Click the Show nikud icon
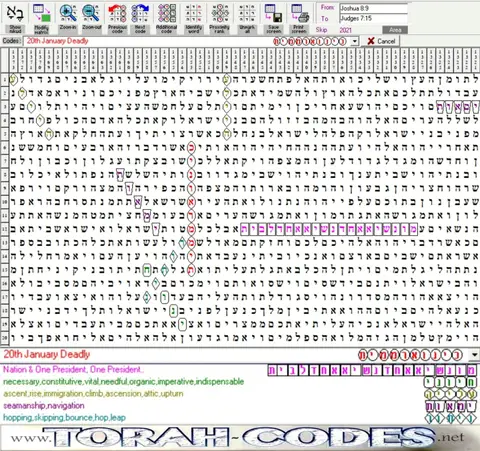Image resolution: width=480 pixels, height=451 pixels. pyautogui.click(x=15, y=18)
